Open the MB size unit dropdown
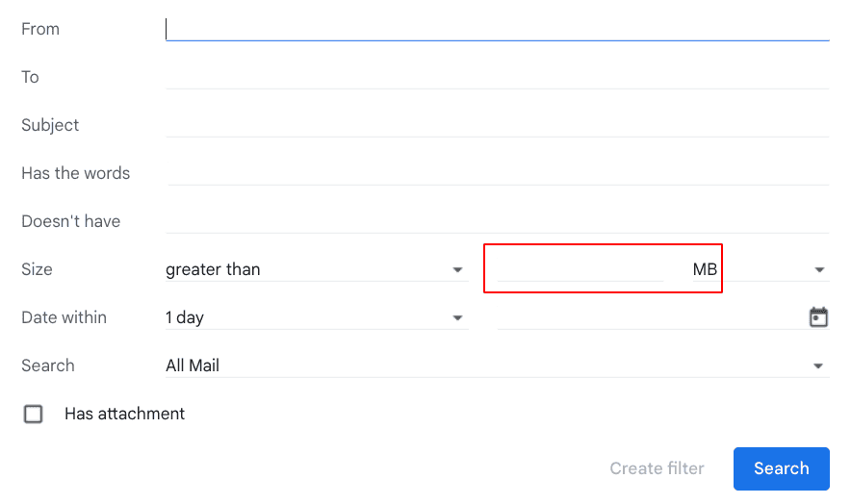 pos(759,269)
